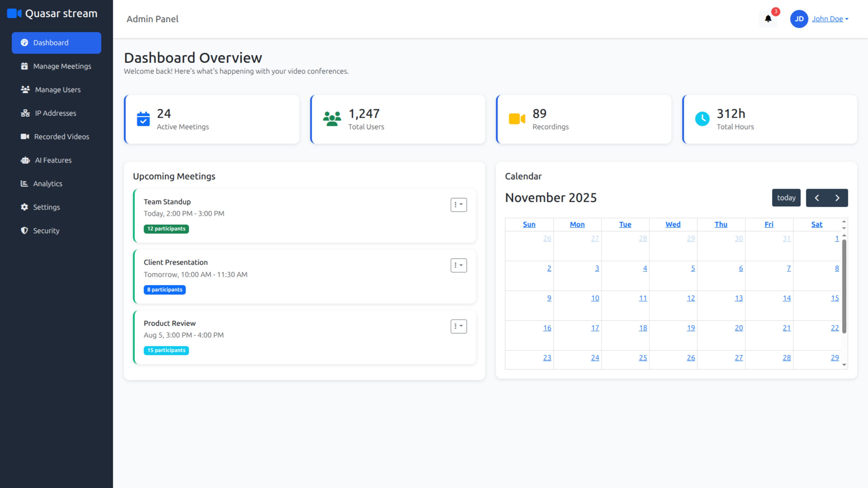
Task: Select November 13 on the calendar
Action: tap(739, 298)
